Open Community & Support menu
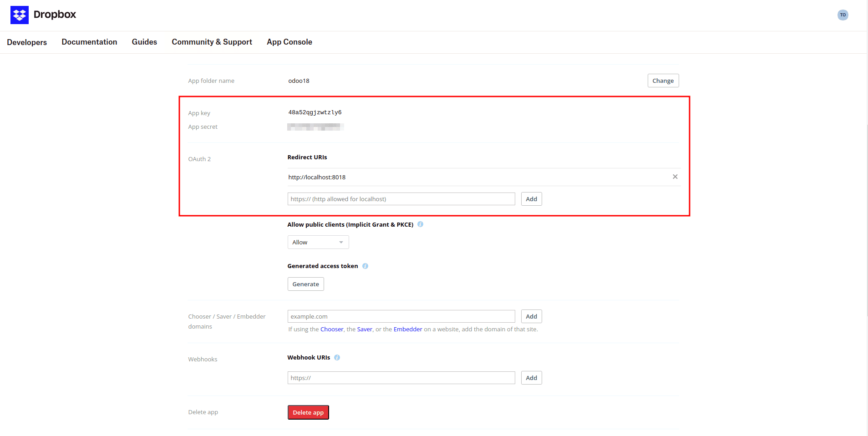The width and height of the screenshot is (868, 436). click(x=212, y=42)
